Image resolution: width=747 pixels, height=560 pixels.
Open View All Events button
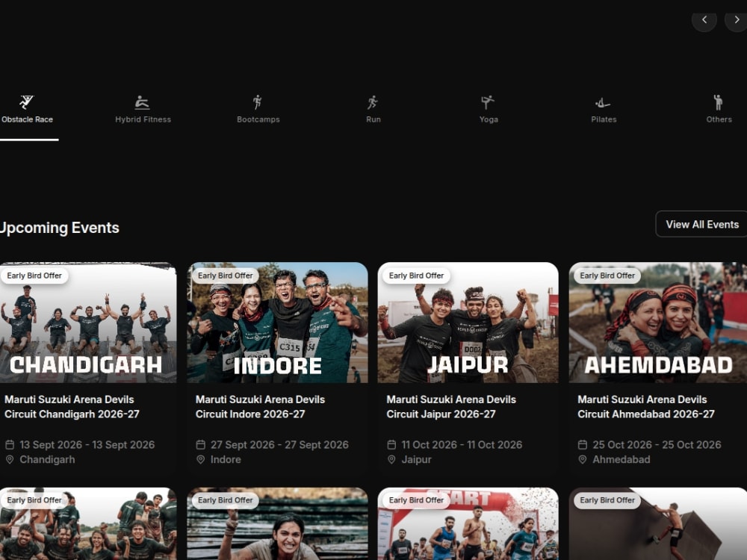pyautogui.click(x=701, y=224)
